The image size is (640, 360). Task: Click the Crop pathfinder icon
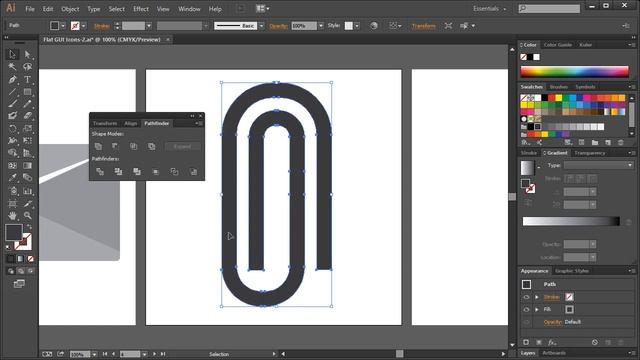point(156,172)
